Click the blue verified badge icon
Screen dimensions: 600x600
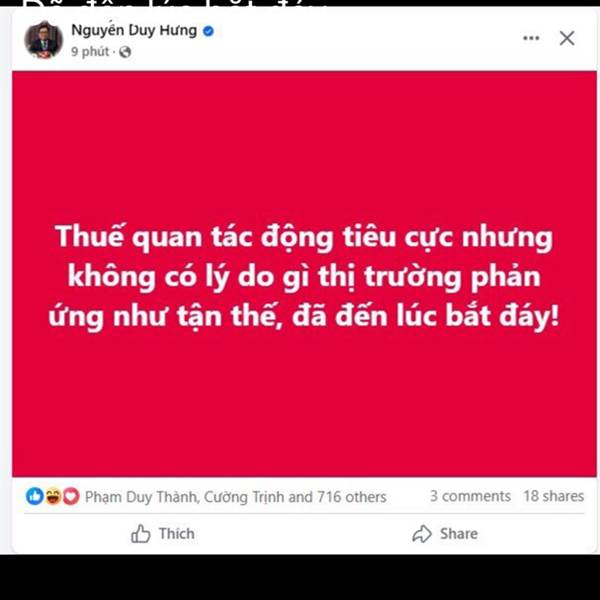click(x=208, y=31)
